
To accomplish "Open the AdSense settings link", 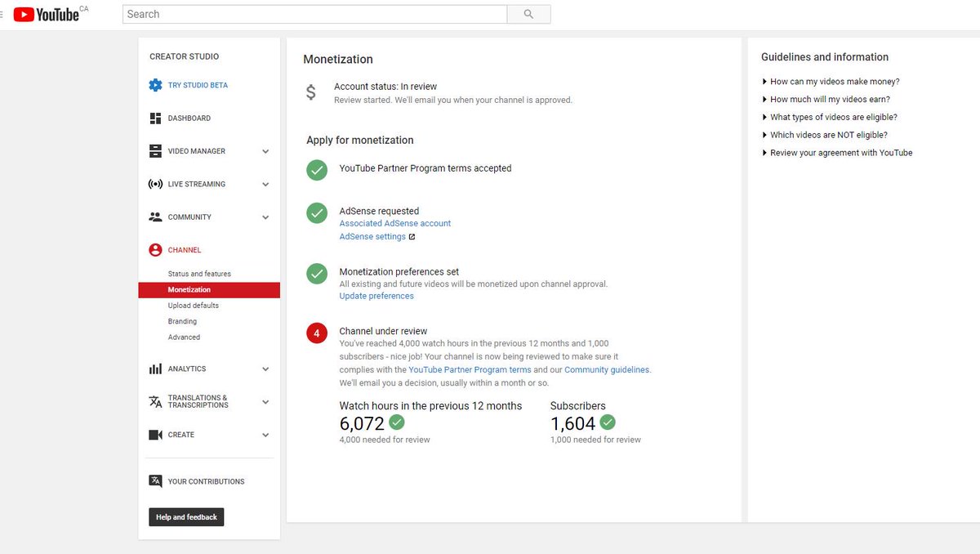I will [x=372, y=237].
